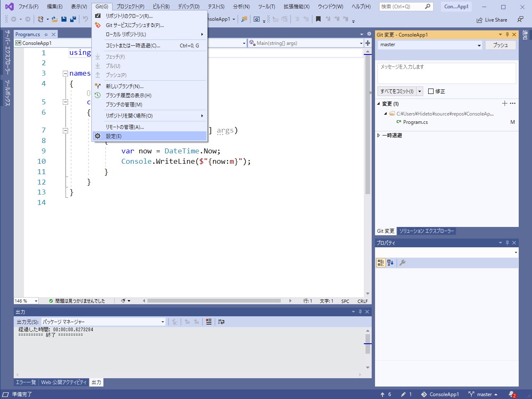
Task: Switch to the Web 公開アクティビティ tab
Action: pyautogui.click(x=64, y=382)
